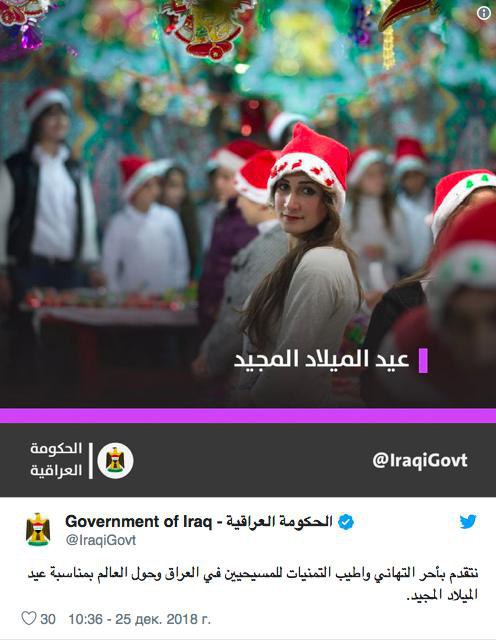Click the white @IraqiGovt text in the banner
This screenshot has height=641, width=496.
(x=420, y=461)
